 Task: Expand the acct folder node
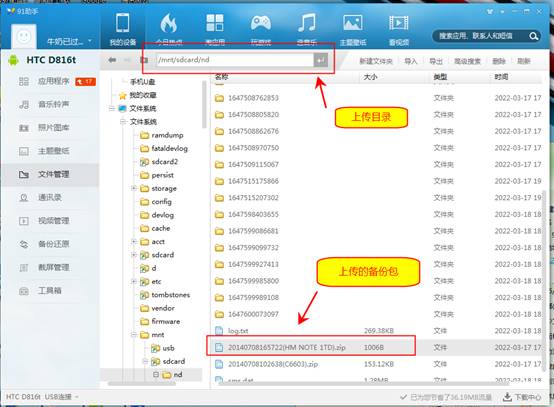(x=134, y=242)
